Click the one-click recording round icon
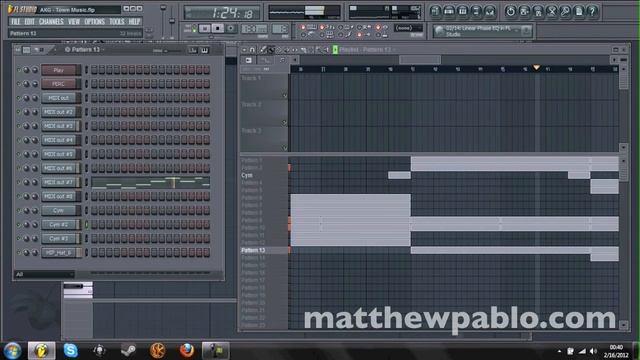This screenshot has width=640, height=360. tap(565, 11)
